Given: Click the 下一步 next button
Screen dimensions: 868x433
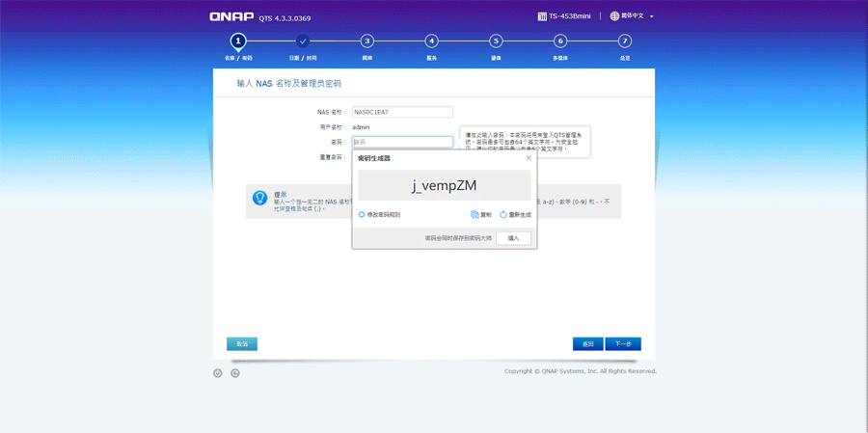Looking at the screenshot, I should [622, 344].
